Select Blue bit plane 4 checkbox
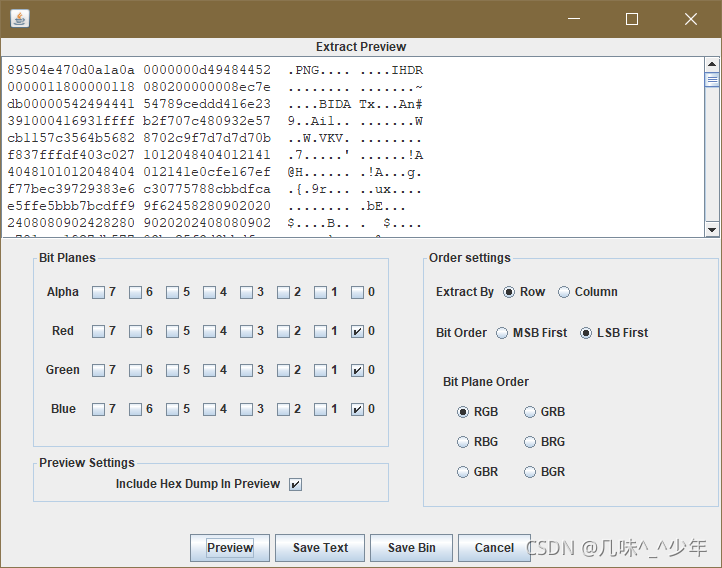The width and height of the screenshot is (722, 568). pyautogui.click(x=209, y=410)
